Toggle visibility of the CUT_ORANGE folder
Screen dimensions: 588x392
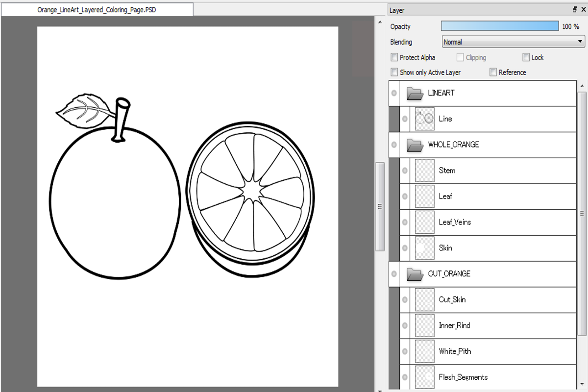pyautogui.click(x=394, y=274)
